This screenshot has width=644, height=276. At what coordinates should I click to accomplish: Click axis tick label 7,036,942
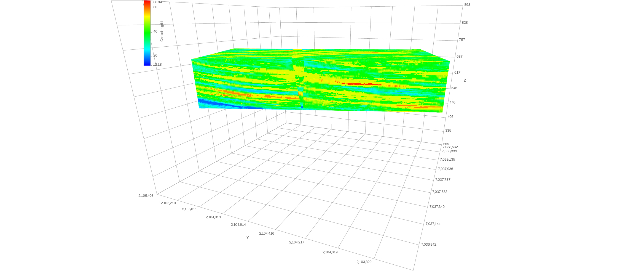point(429,245)
